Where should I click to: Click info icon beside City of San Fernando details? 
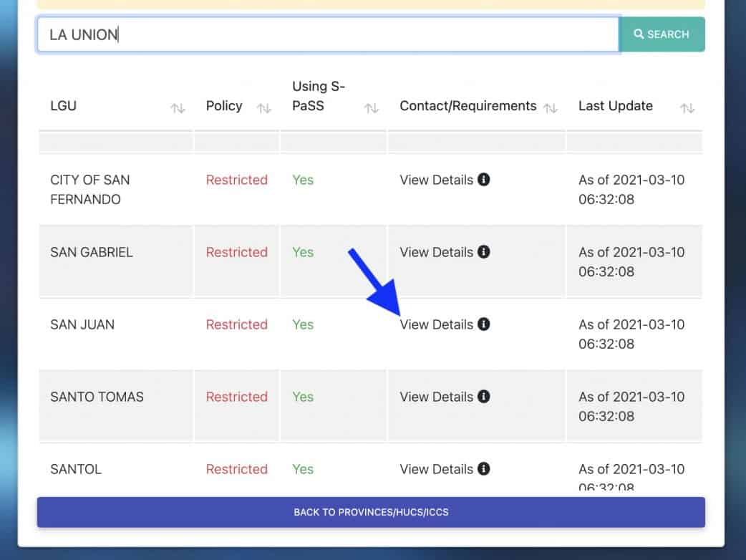[484, 180]
